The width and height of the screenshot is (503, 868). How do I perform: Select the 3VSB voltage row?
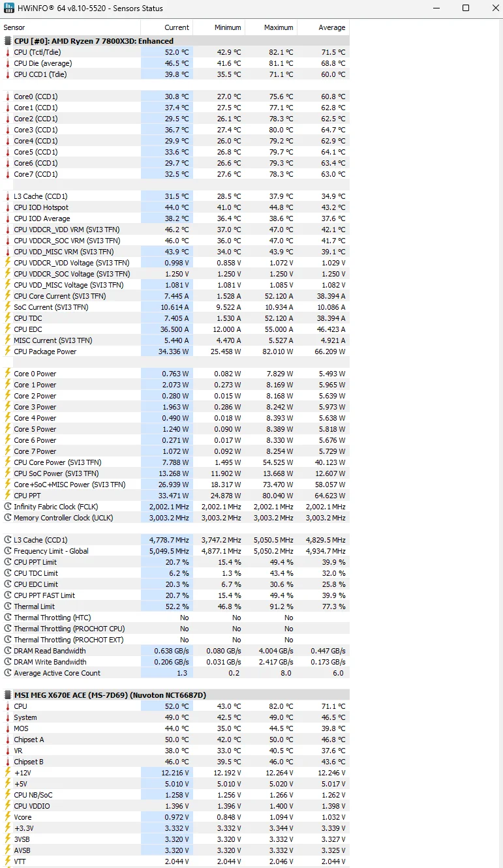(175, 839)
